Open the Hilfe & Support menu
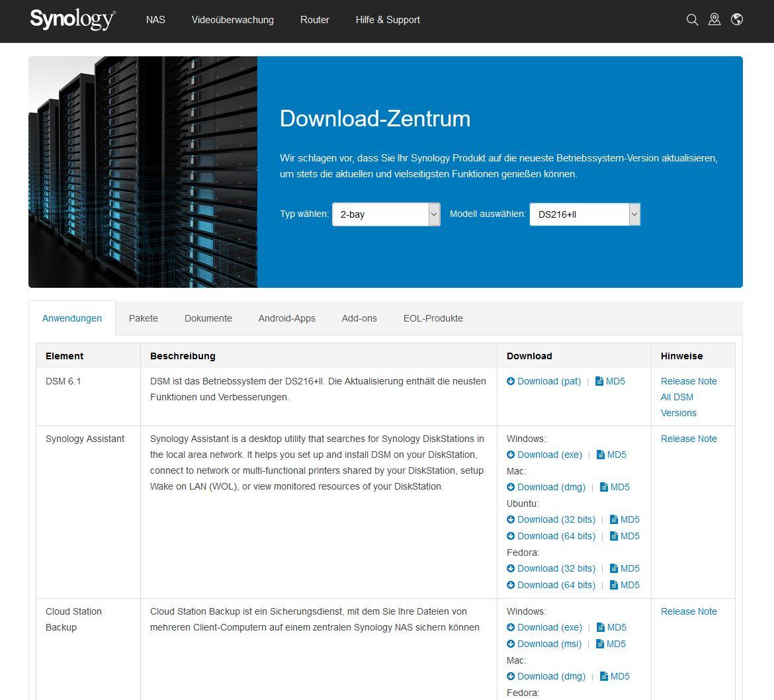This screenshot has width=774, height=700. point(388,20)
